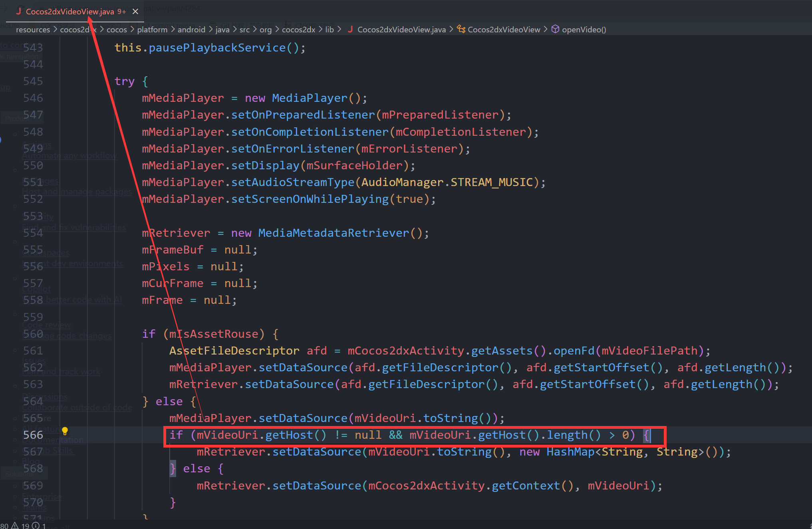
Task: Click the 'cocos2dx' breadcrumb folder
Action: (298, 30)
